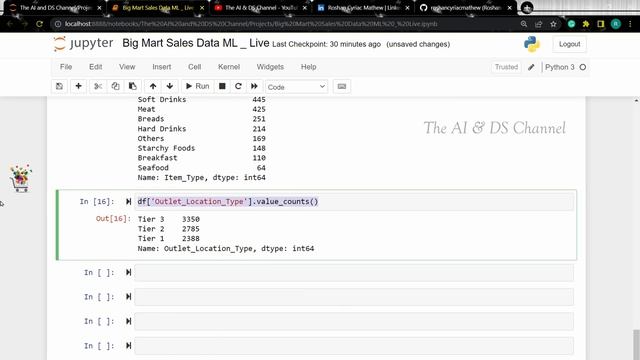
Task: Switch to The AI and DS Channel Projects tab
Action: (55, 8)
